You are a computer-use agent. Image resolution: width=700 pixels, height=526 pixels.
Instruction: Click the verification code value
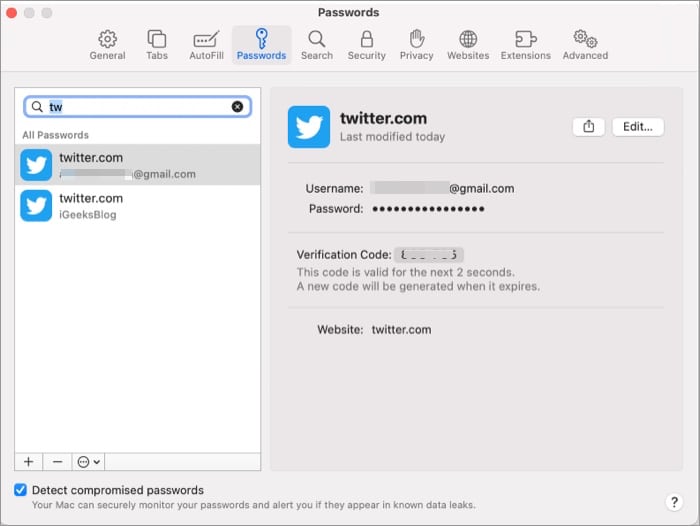[429, 255]
